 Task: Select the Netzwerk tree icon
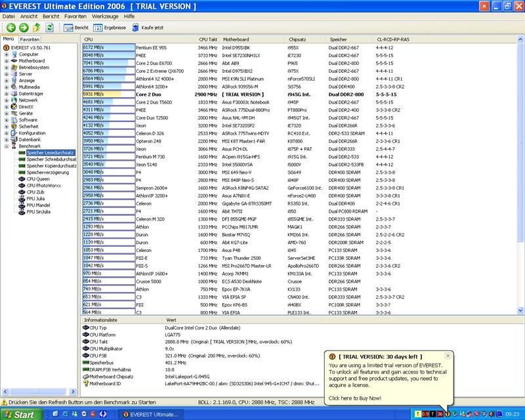[14, 100]
